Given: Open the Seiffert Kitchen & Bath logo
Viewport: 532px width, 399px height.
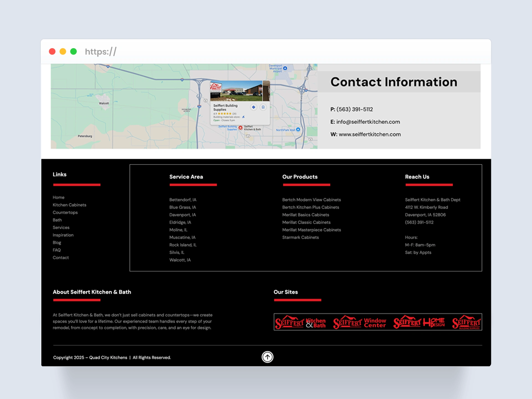Looking at the screenshot, I should 300,323.
